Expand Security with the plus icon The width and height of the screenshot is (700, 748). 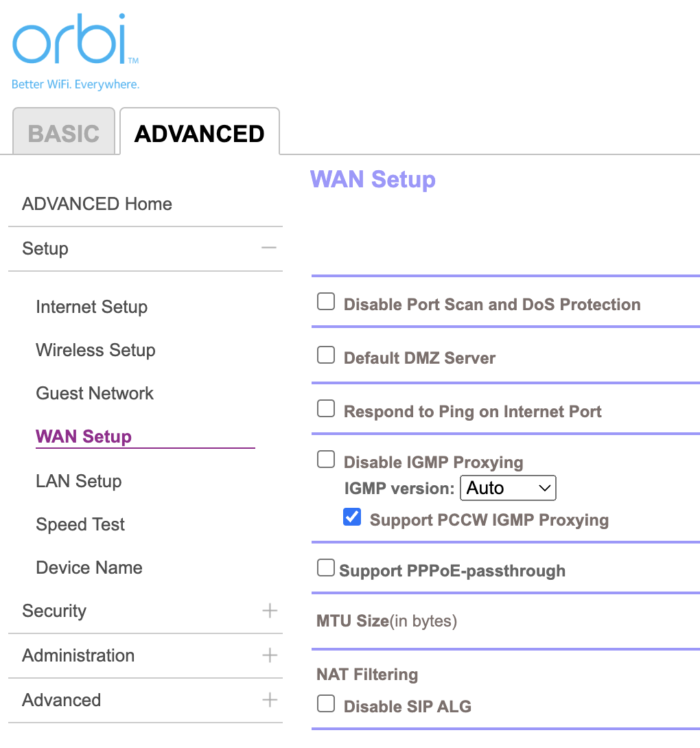coord(270,611)
